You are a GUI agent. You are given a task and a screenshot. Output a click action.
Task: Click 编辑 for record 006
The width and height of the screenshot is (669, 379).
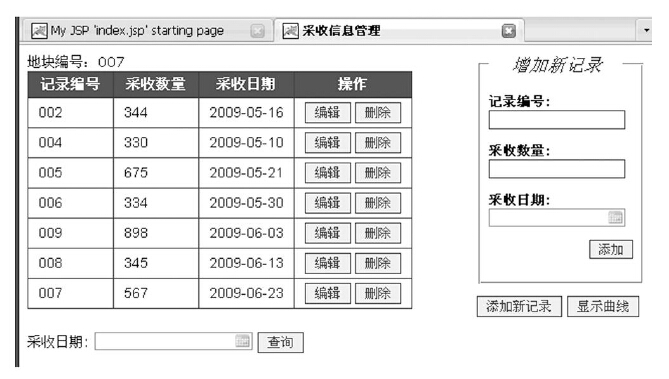pyautogui.click(x=328, y=203)
